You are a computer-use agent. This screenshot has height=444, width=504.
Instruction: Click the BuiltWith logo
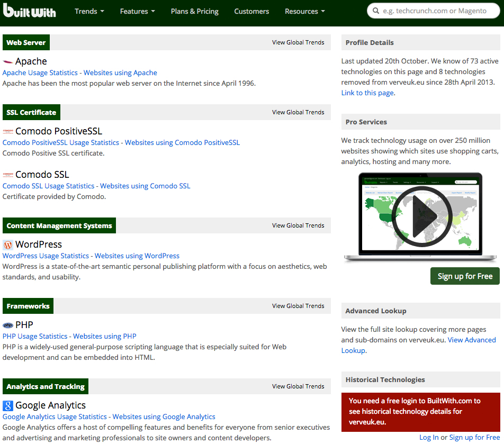29,11
